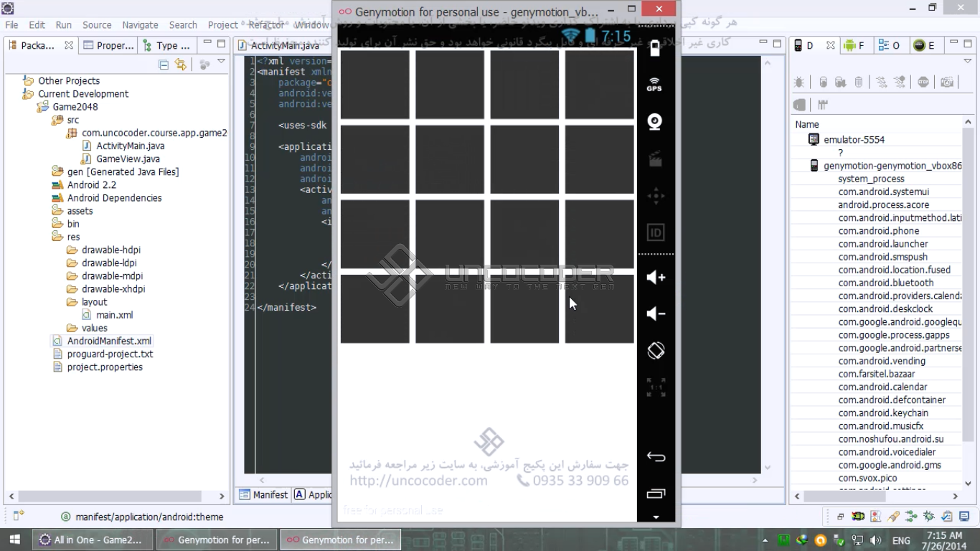
Task: Open the Navigate menu
Action: (140, 25)
